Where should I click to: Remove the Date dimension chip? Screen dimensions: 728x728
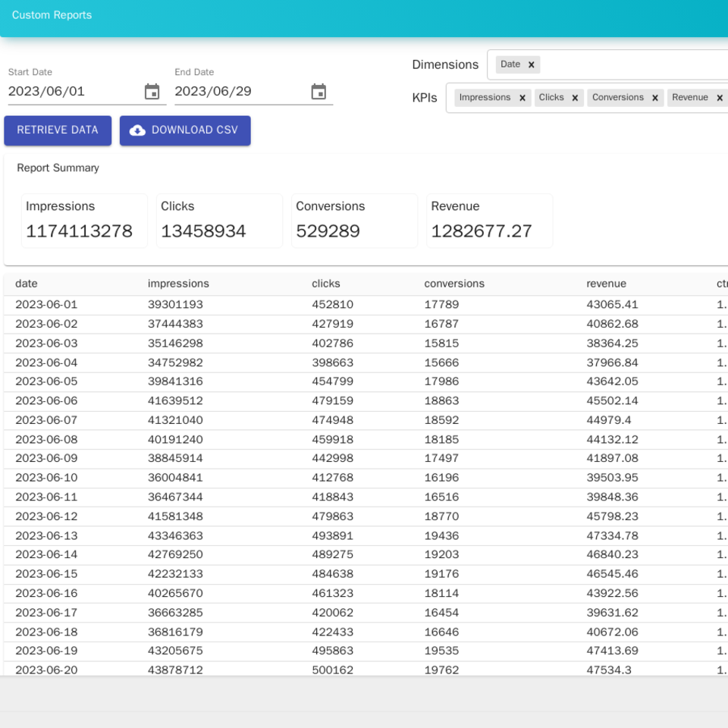(x=531, y=64)
